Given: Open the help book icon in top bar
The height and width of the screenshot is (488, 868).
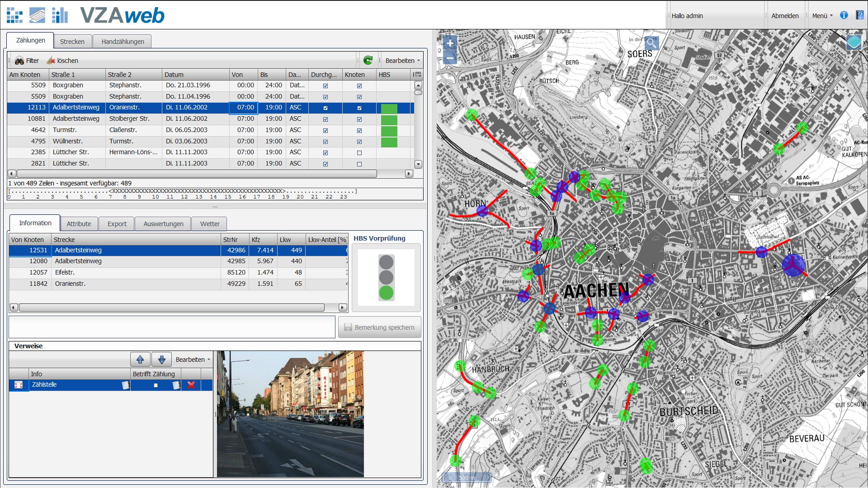Looking at the screenshot, I should point(859,15).
